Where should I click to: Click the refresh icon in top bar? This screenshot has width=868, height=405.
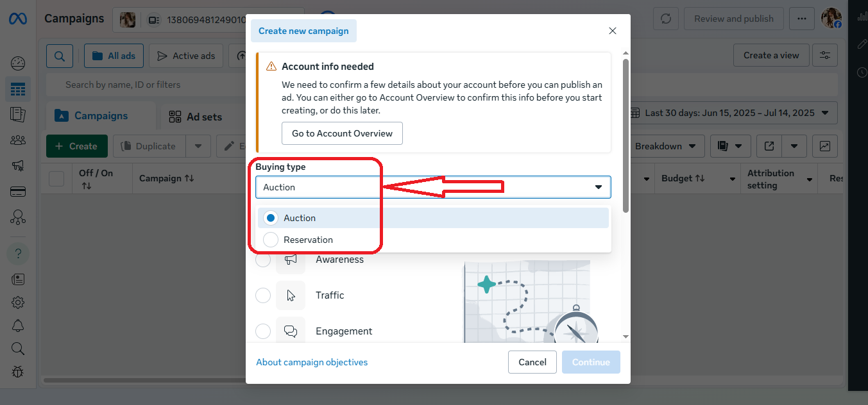tap(666, 19)
